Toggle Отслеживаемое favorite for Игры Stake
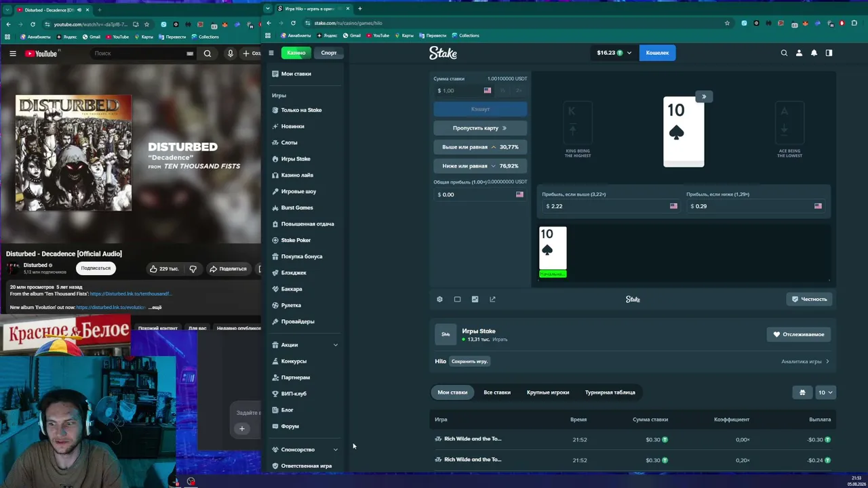Viewport: 868px width, 488px height. (799, 334)
